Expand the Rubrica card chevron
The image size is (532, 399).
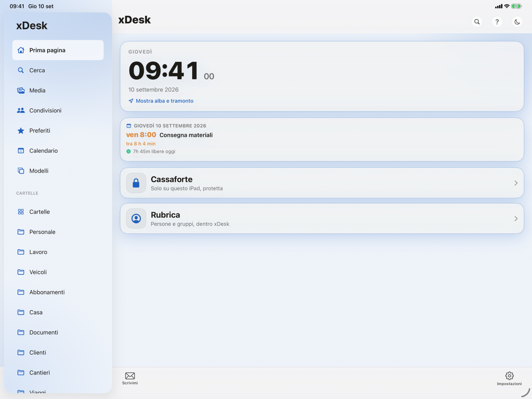click(516, 219)
